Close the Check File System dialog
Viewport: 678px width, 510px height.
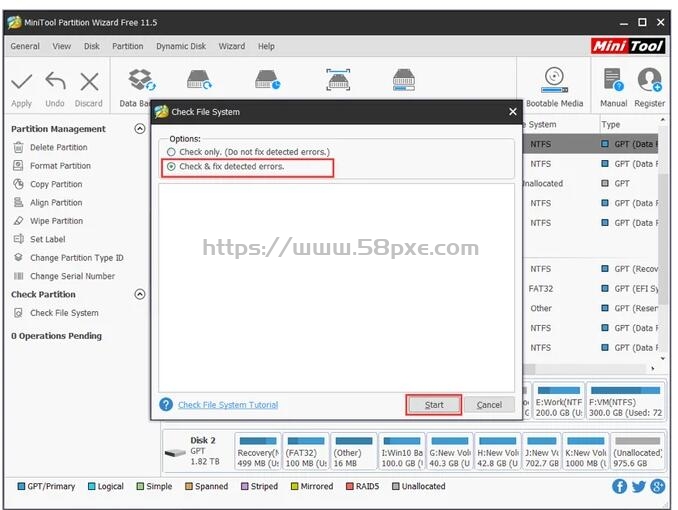513,112
